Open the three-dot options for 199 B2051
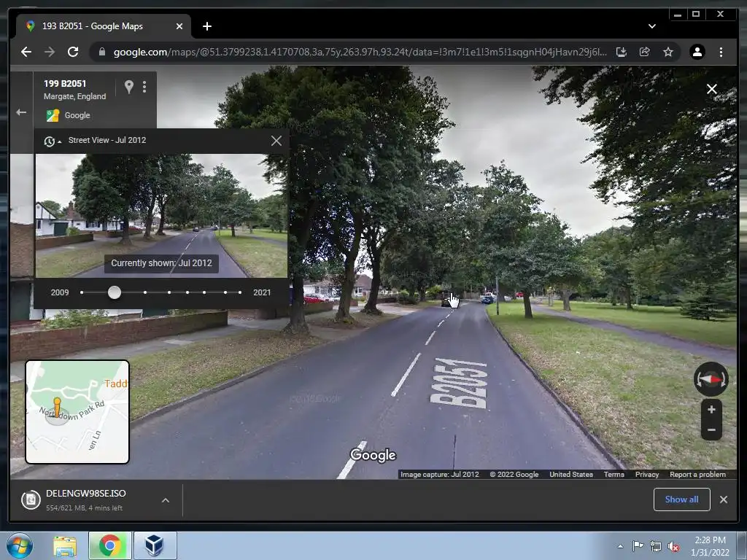The height and width of the screenshot is (560, 747). (144, 87)
